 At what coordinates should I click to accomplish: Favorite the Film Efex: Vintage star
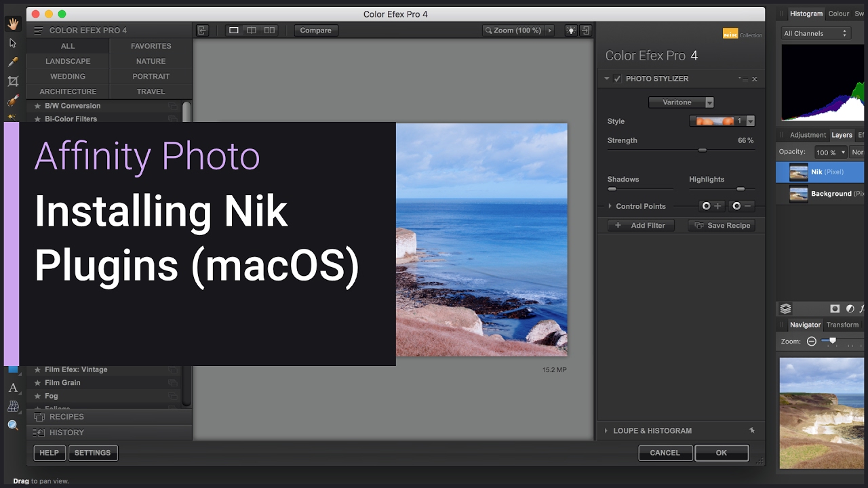pos(38,369)
